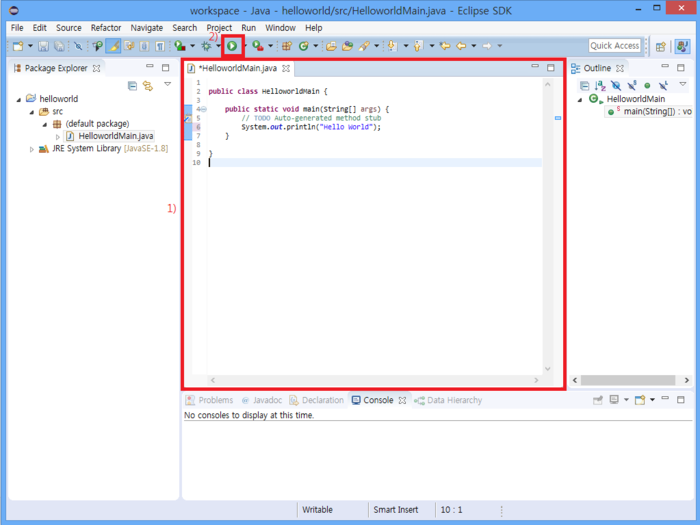700x525 pixels.
Task: Close the Outline view
Action: pos(620,68)
